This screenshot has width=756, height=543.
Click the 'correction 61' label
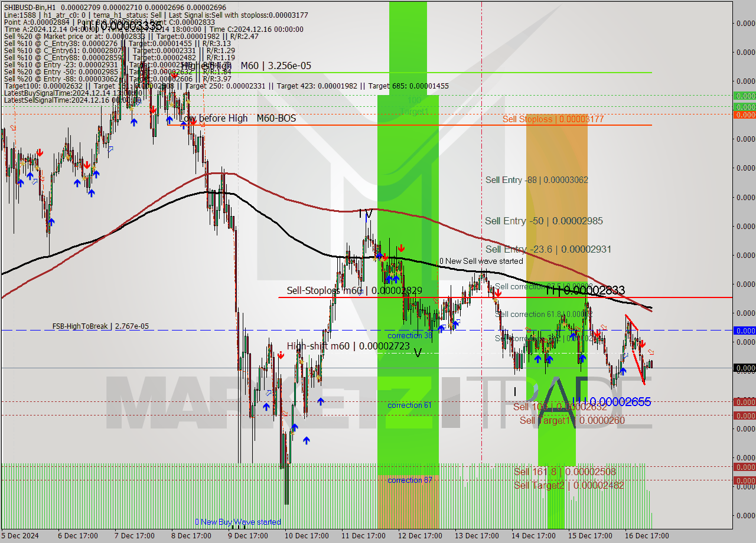click(x=409, y=405)
